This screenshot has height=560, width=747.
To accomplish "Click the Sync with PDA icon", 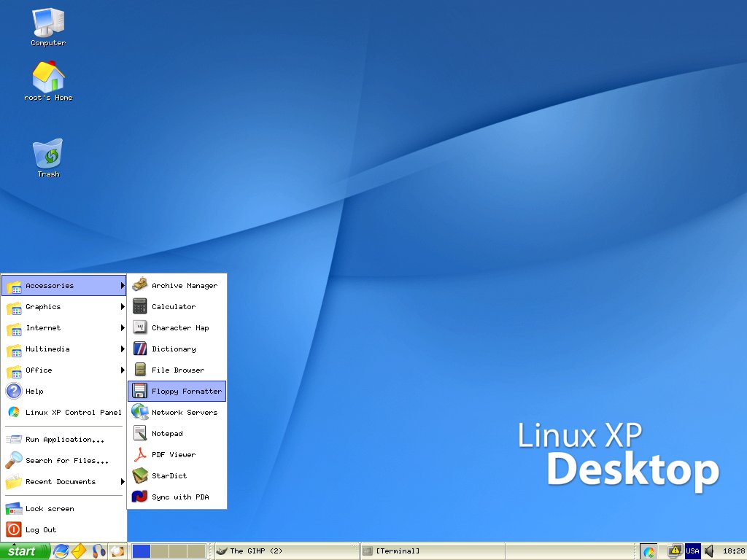I will point(140,496).
